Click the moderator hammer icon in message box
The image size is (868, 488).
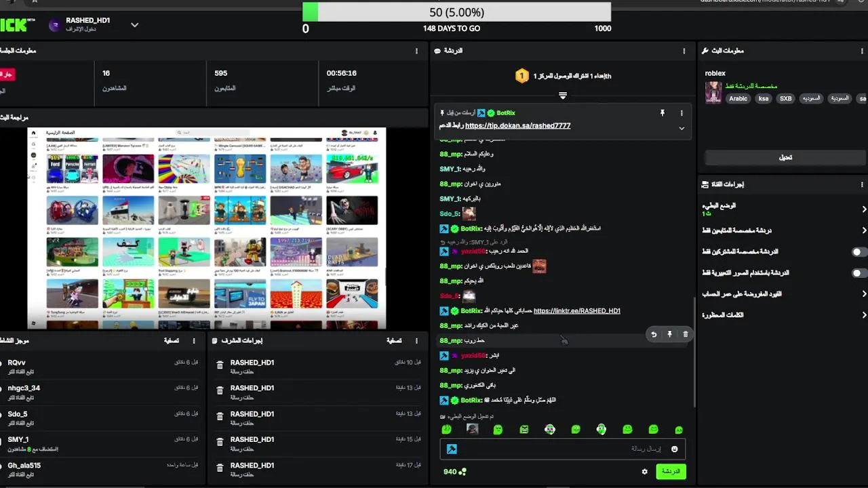(452, 449)
